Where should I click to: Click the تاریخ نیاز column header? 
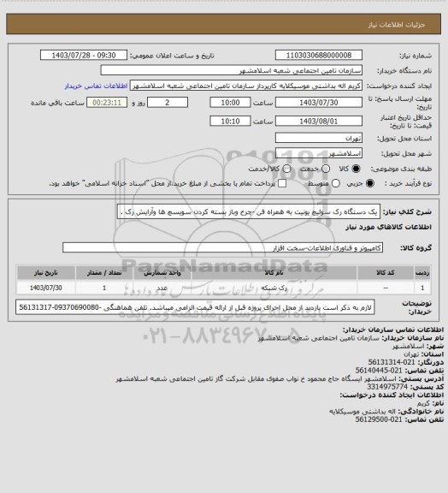tap(46, 272)
